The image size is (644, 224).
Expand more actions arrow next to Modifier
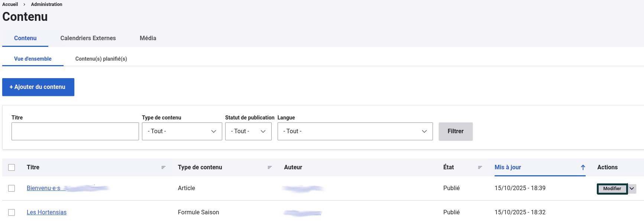[x=632, y=189]
